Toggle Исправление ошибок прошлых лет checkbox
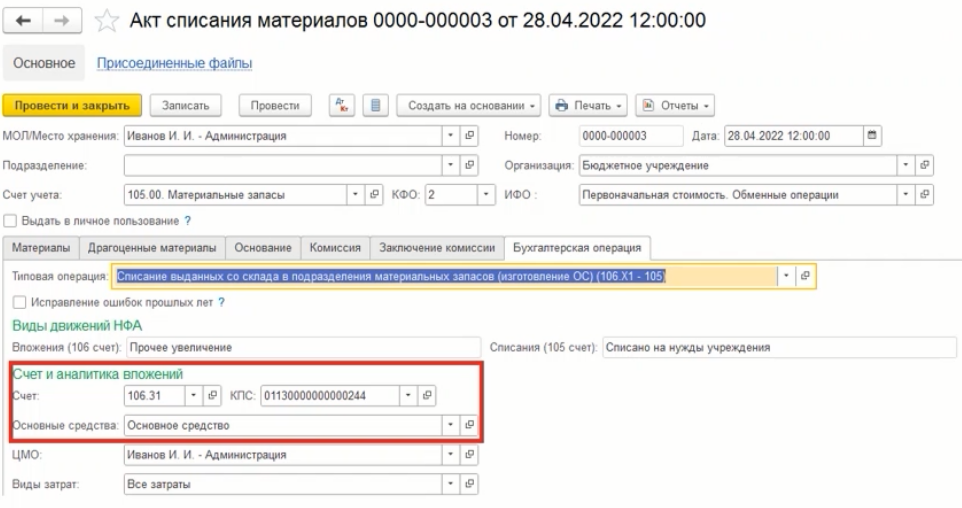 [x=17, y=302]
